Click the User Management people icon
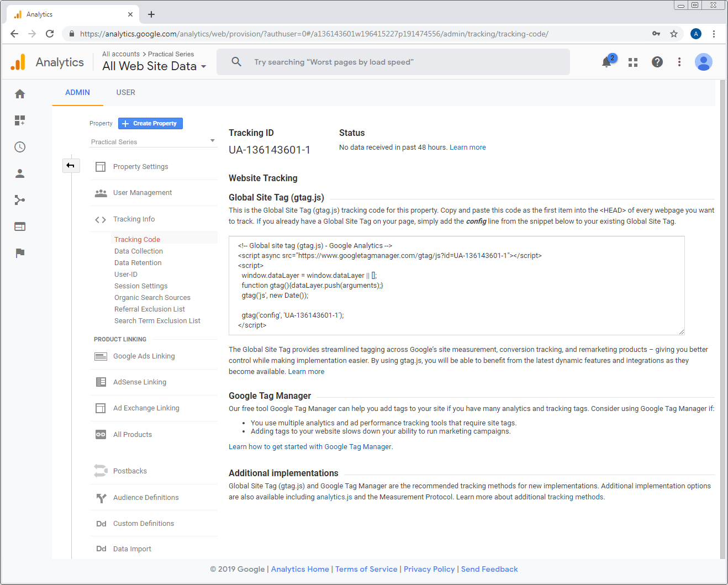This screenshot has width=728, height=585. click(x=101, y=193)
